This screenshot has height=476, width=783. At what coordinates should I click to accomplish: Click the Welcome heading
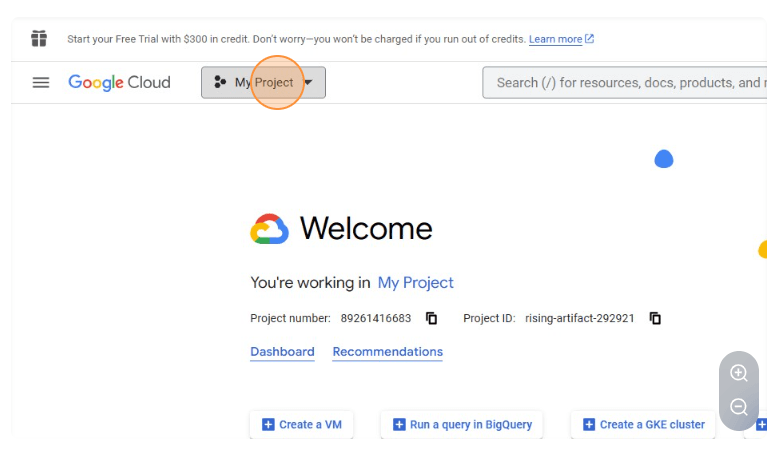coord(366,229)
